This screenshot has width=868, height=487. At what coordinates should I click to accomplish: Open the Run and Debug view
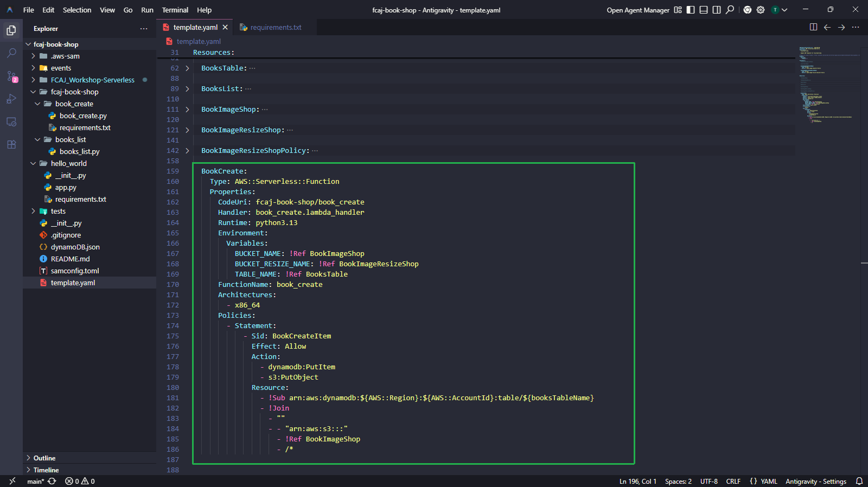click(x=11, y=99)
